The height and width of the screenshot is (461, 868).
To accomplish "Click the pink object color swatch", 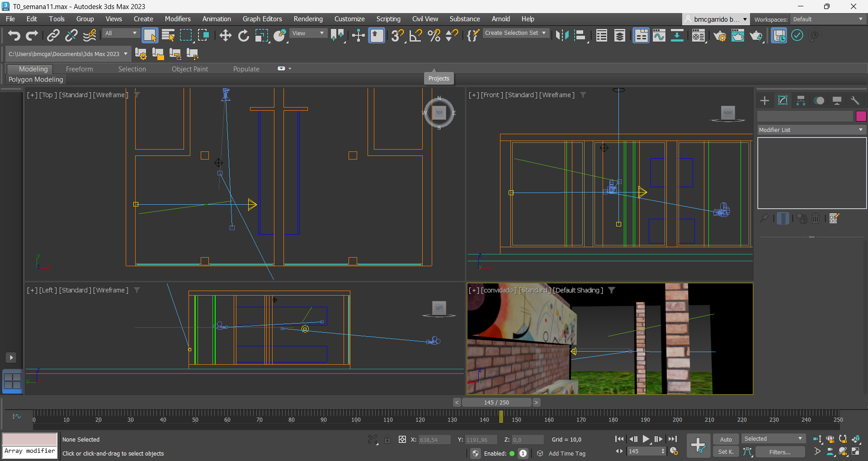I will pyautogui.click(x=861, y=116).
